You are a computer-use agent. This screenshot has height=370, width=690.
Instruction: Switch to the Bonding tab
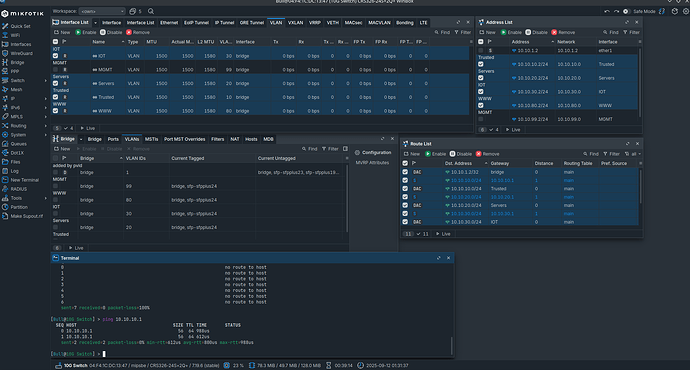[404, 22]
